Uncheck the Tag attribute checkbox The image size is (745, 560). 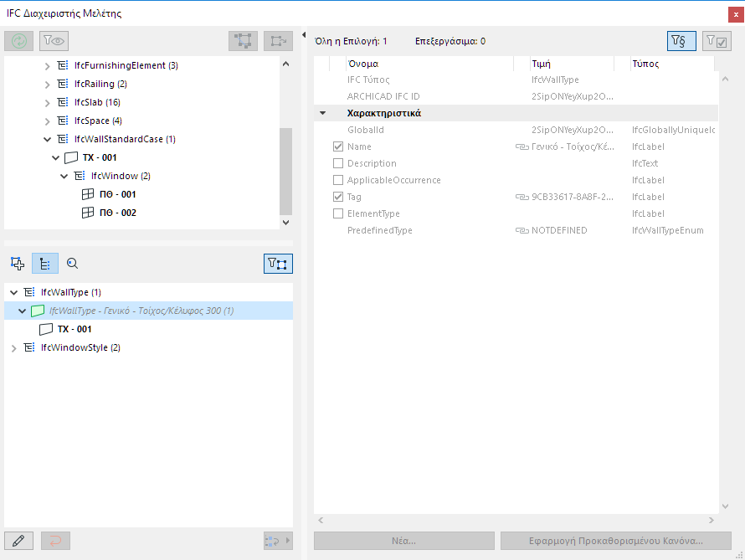pyautogui.click(x=338, y=197)
